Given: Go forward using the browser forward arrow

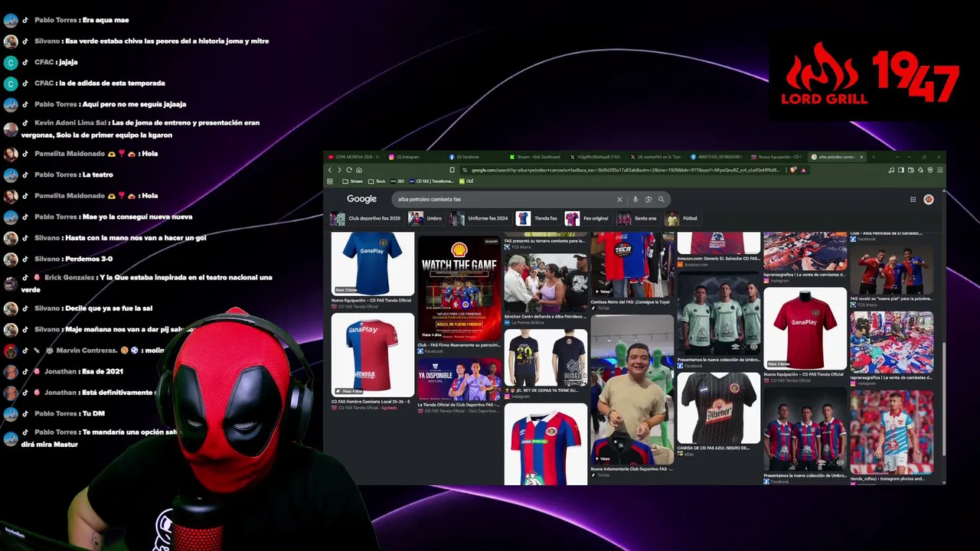Looking at the screenshot, I should (339, 170).
